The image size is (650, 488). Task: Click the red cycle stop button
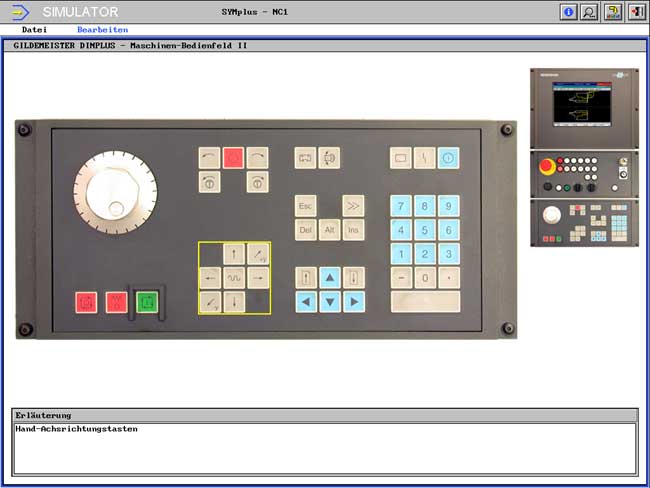(x=86, y=302)
